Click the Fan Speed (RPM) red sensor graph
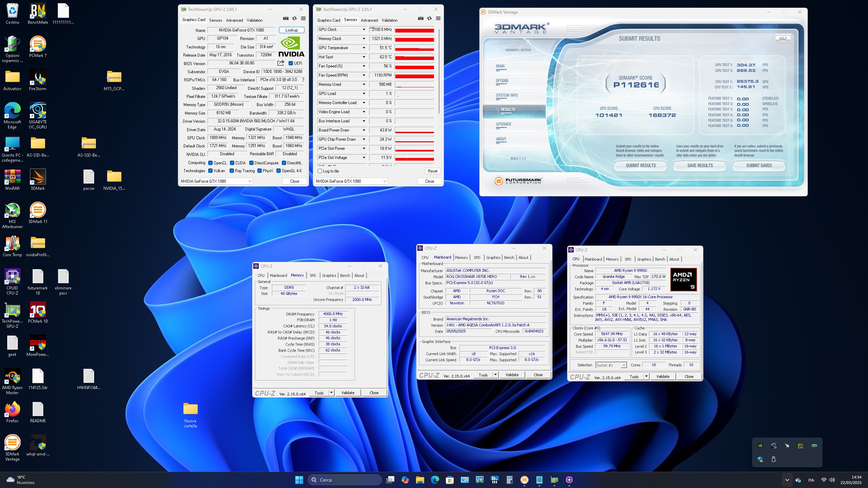 (414, 75)
